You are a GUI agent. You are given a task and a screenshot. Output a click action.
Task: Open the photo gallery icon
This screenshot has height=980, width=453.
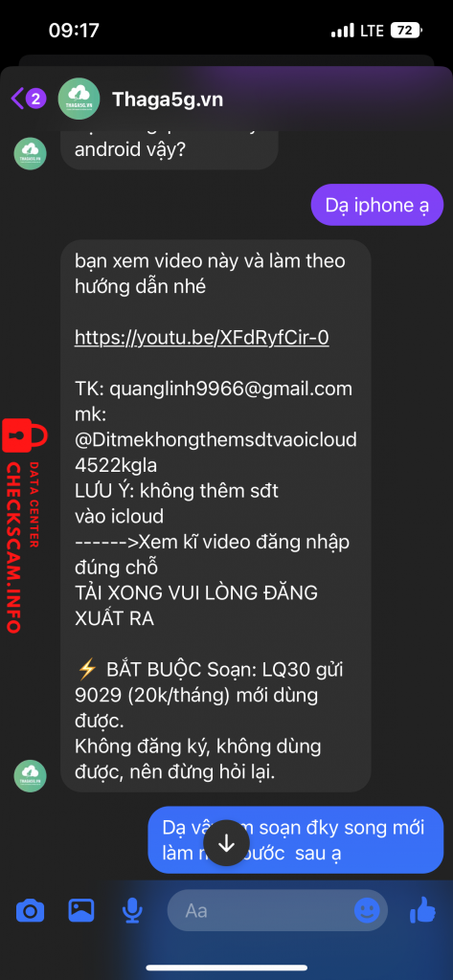tap(81, 911)
